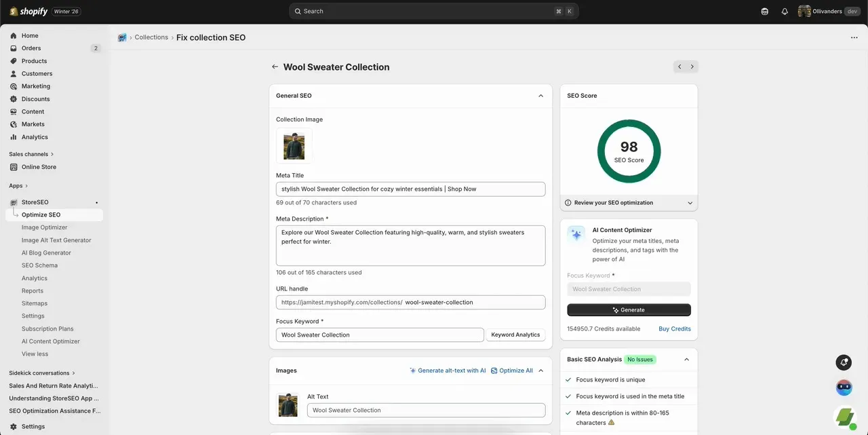This screenshot has height=435, width=868.
Task: Click Optimize All button
Action: 512,371
